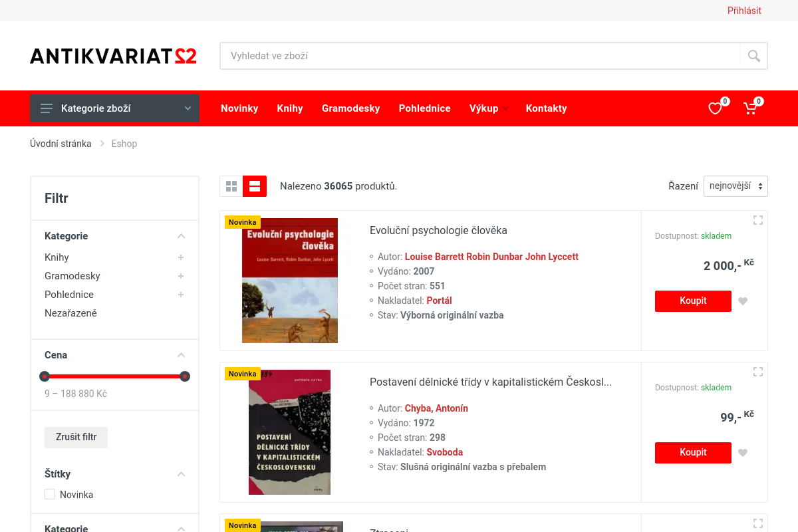Buy Postavení dělnické třídy with Koupit
798x532 pixels.
point(693,453)
